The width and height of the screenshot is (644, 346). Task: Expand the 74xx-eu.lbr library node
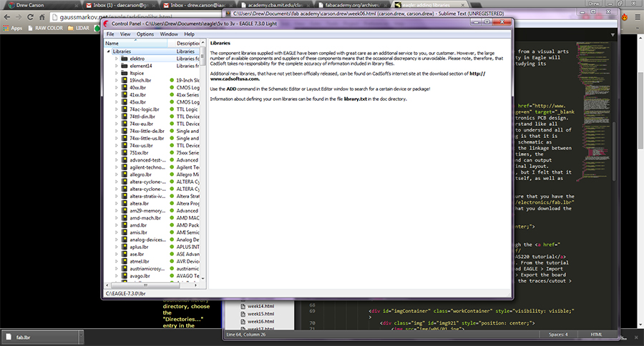click(x=116, y=124)
